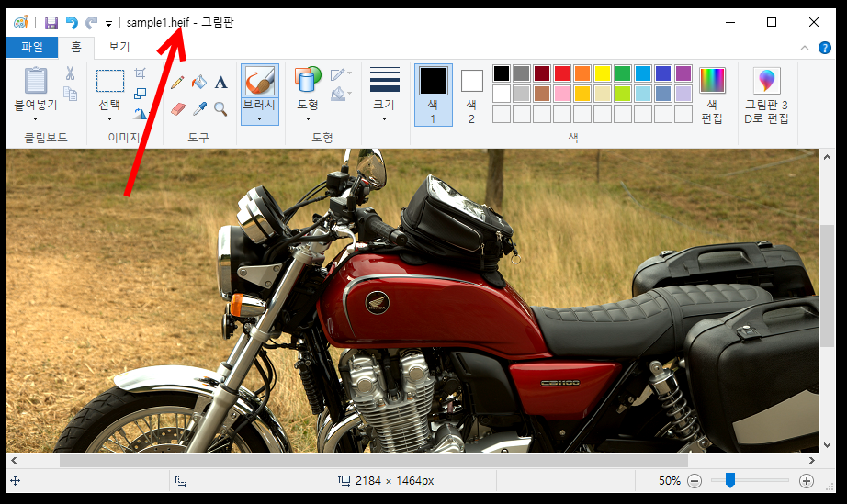Viewport: 847px width, 504px height.
Task: Open the shape outline dropdown
Action: tap(342, 74)
